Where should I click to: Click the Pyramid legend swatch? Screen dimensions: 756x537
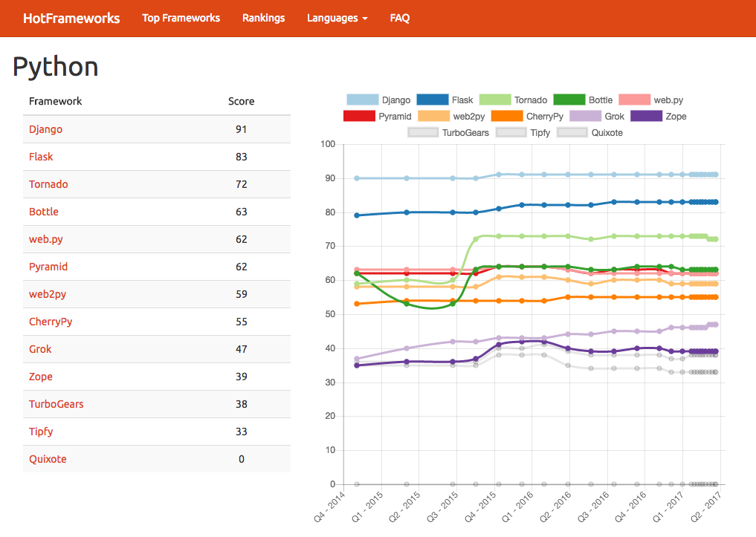tap(361, 116)
